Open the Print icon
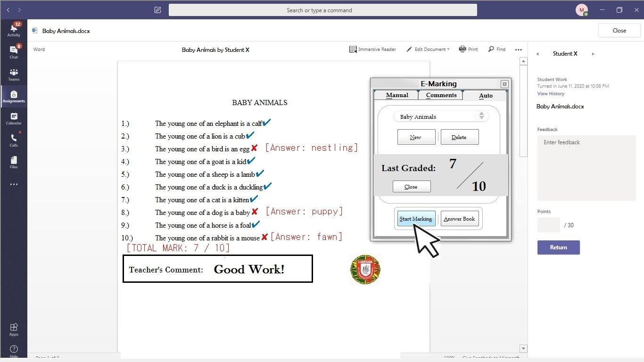 click(x=468, y=49)
